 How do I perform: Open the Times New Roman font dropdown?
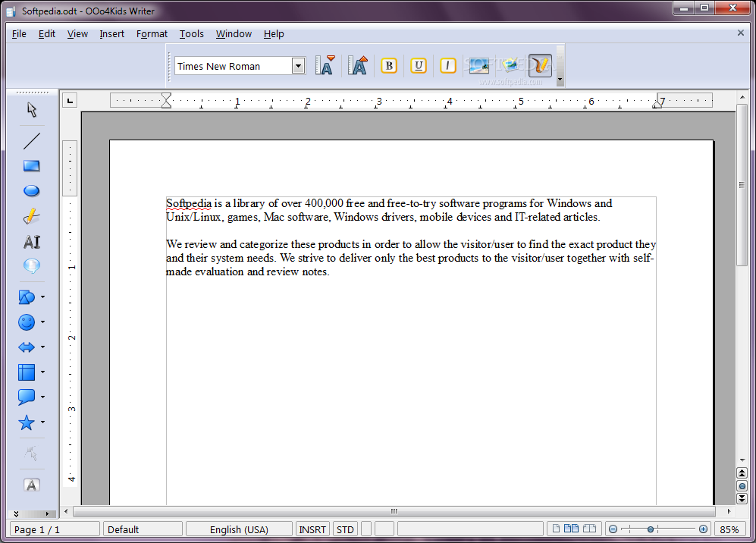(299, 65)
